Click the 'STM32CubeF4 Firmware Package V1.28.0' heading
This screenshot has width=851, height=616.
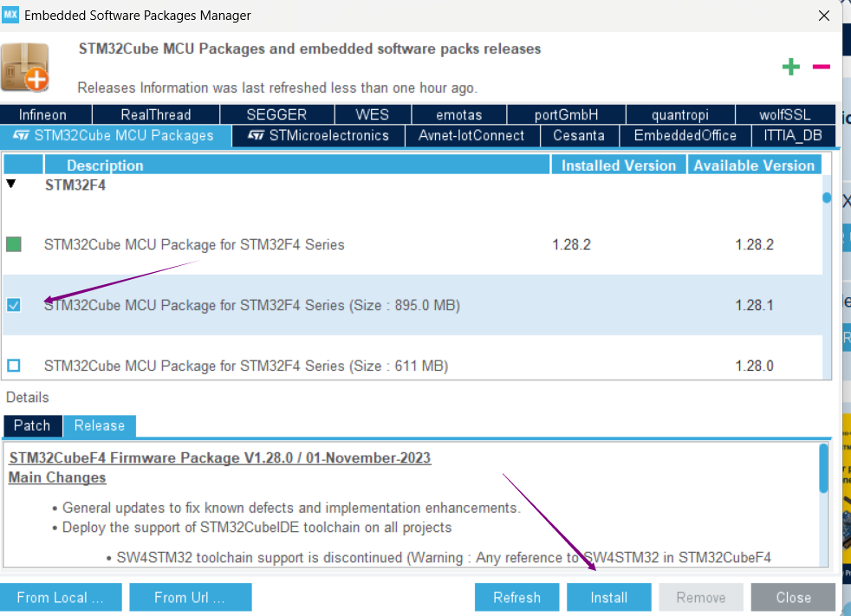point(220,458)
